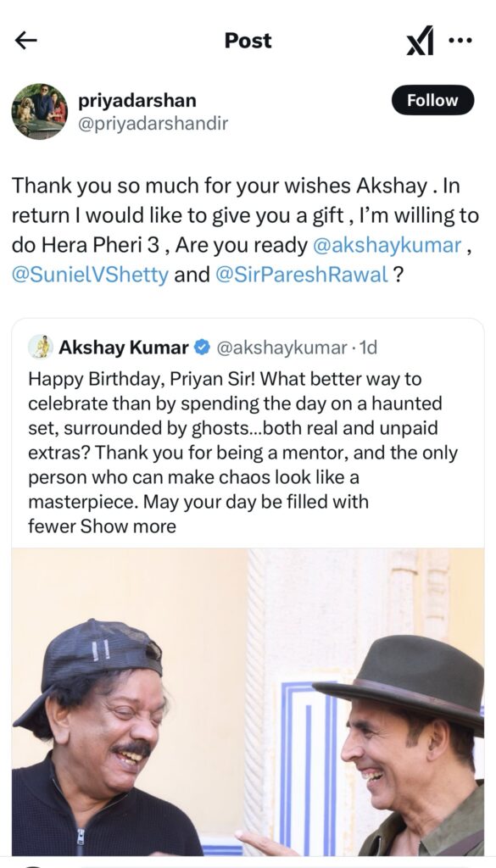Tap Akshay Kumar's small avatar in quoted post
This screenshot has width=496, height=868.
[x=41, y=347]
